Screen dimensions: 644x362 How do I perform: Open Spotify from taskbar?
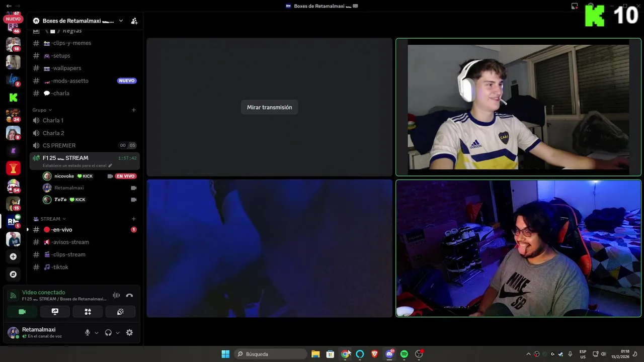404,354
